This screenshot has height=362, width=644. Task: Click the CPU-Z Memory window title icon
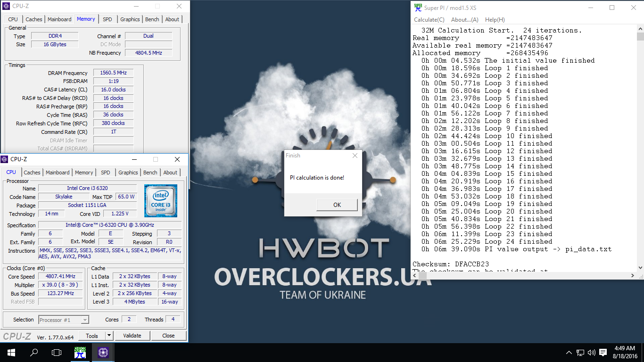[6, 6]
